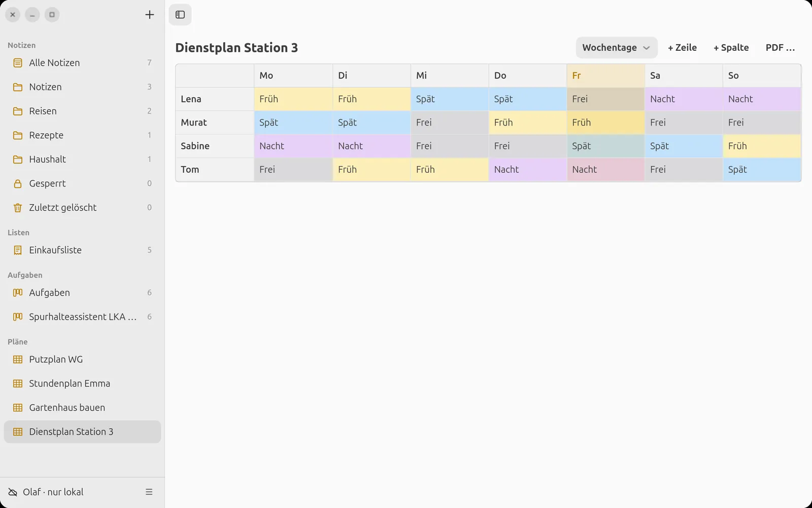Select Lena's Wednesday Spät cell
This screenshot has height=508, width=812.
(450, 99)
